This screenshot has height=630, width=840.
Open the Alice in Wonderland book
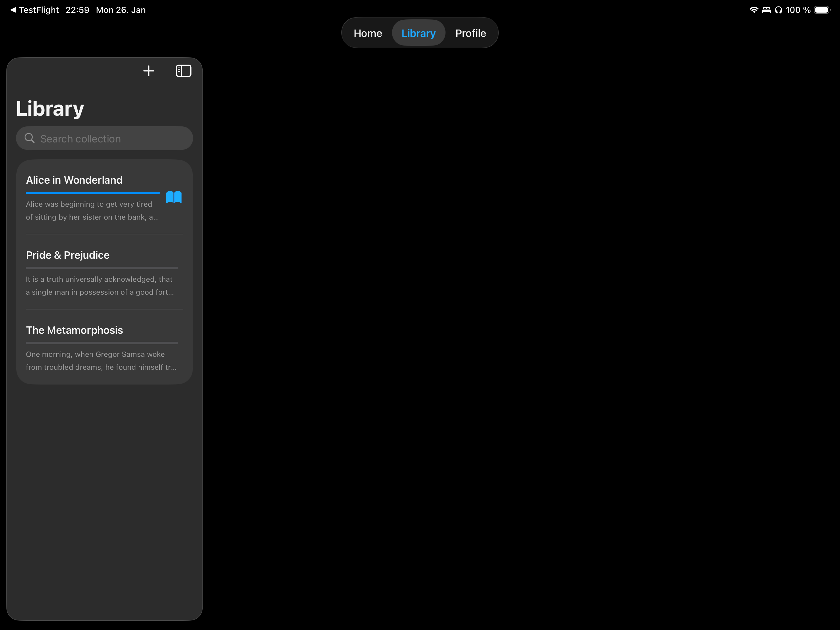pyautogui.click(x=105, y=197)
